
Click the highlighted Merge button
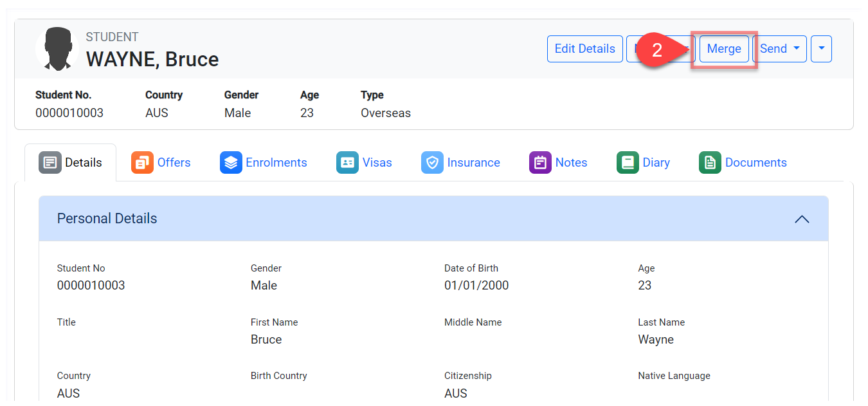tap(724, 49)
